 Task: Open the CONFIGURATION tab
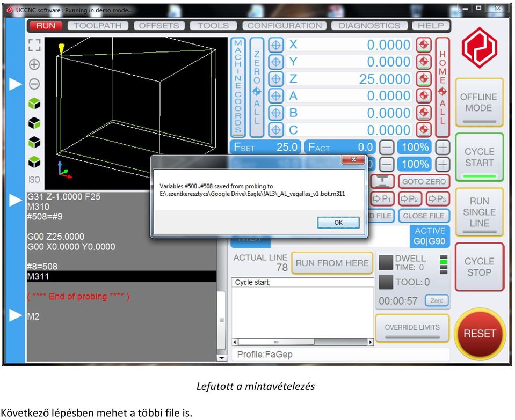coord(285,26)
